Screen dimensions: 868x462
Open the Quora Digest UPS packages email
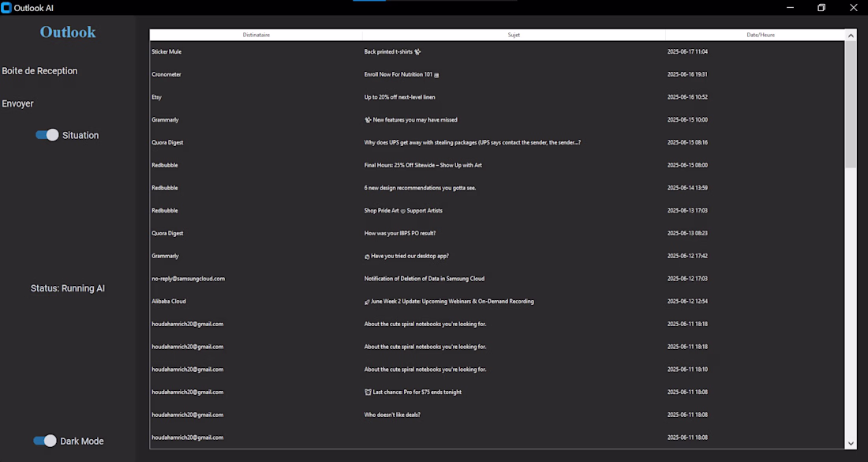coord(472,142)
